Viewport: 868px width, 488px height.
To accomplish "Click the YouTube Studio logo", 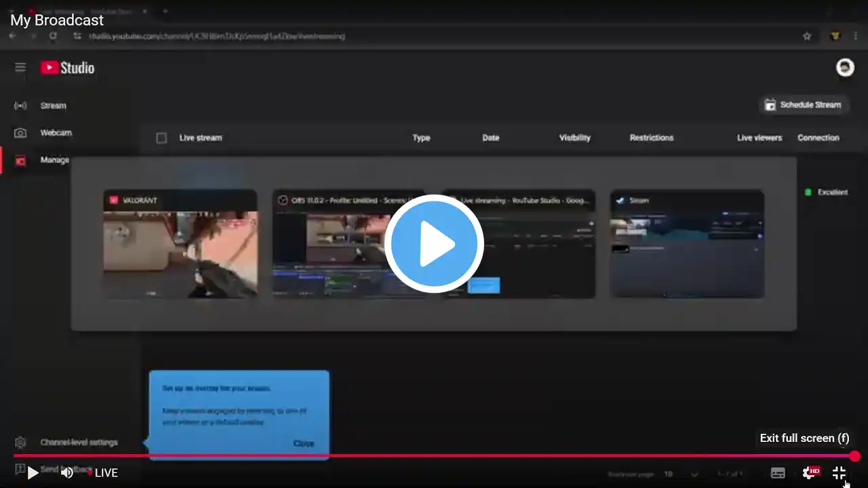I will (67, 67).
